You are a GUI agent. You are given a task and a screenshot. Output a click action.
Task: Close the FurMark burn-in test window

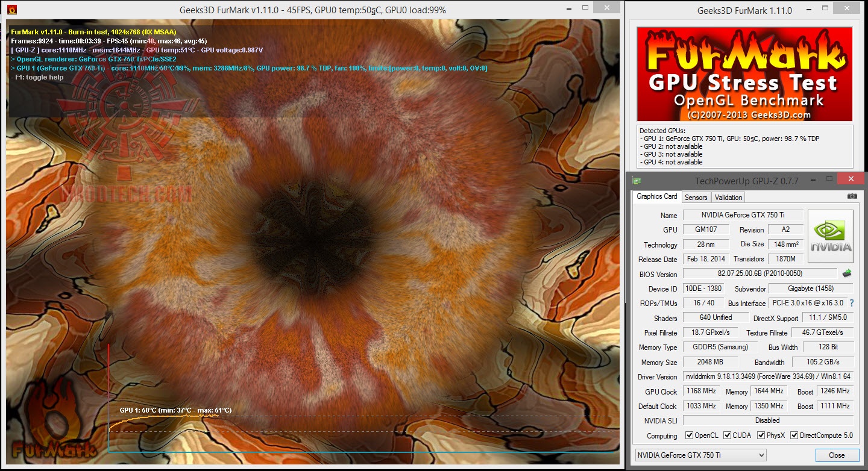coord(606,7)
